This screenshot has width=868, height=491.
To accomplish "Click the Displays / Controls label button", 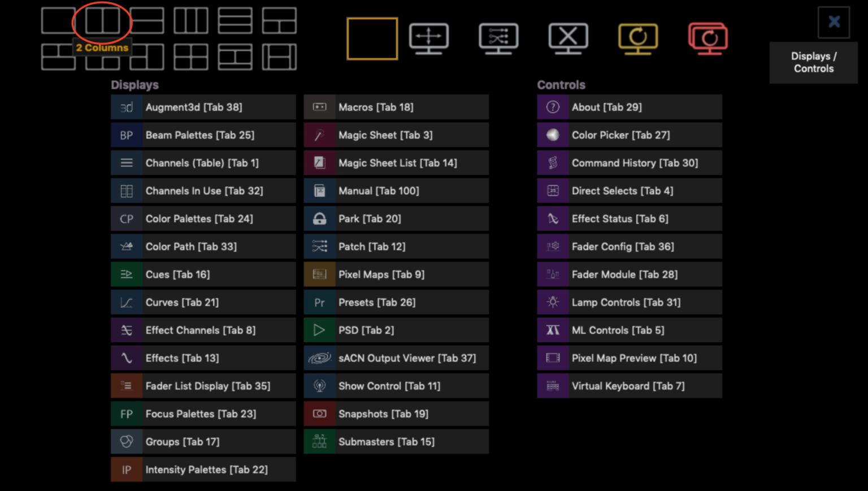I will [x=813, y=63].
